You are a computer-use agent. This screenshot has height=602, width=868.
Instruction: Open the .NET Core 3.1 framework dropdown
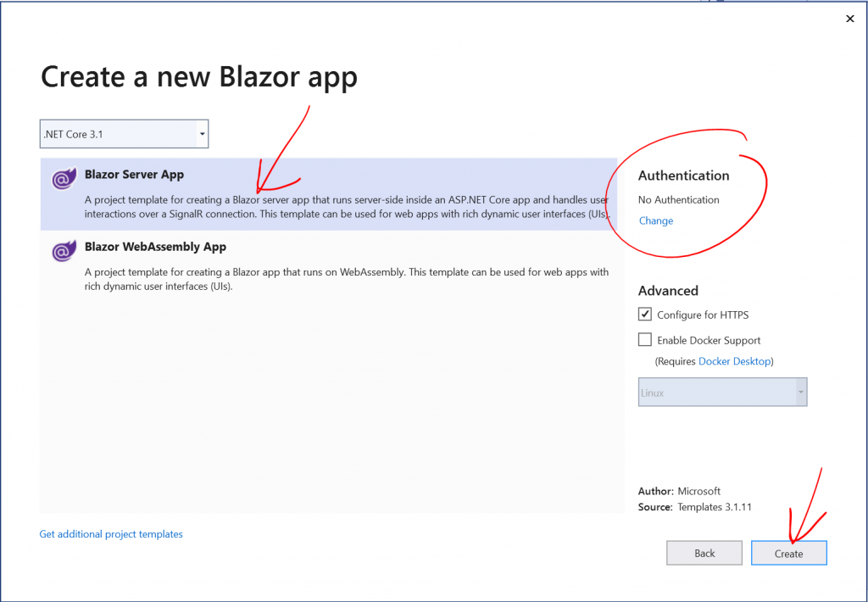click(x=124, y=134)
